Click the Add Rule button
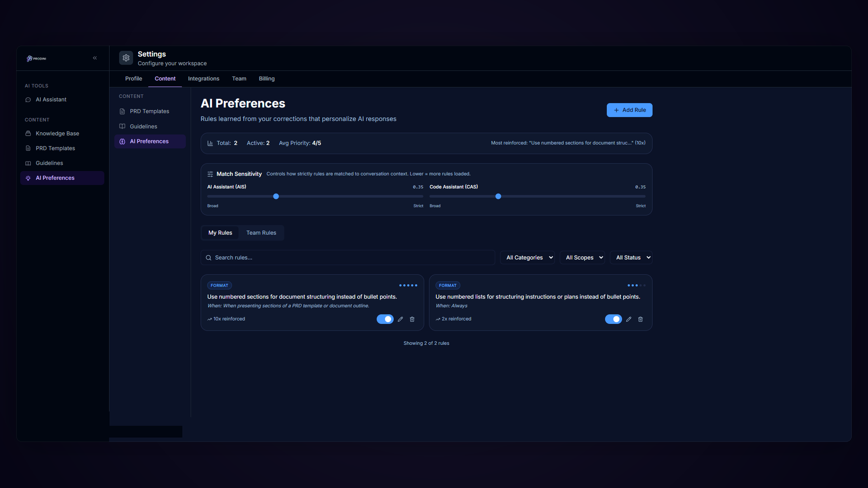This screenshot has height=488, width=868. 629,110
